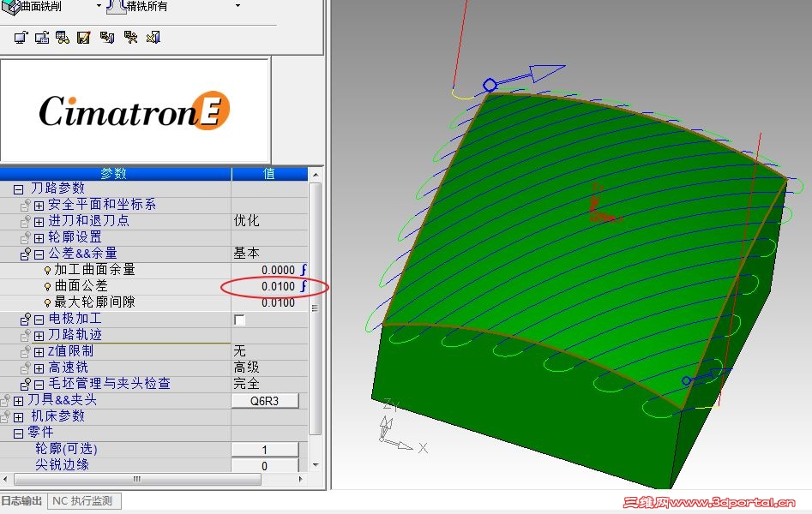Viewport: 812px width, 514px height.
Task: Click the lock-bulb icon beside 刀路轨迹
Action: [x=26, y=336]
